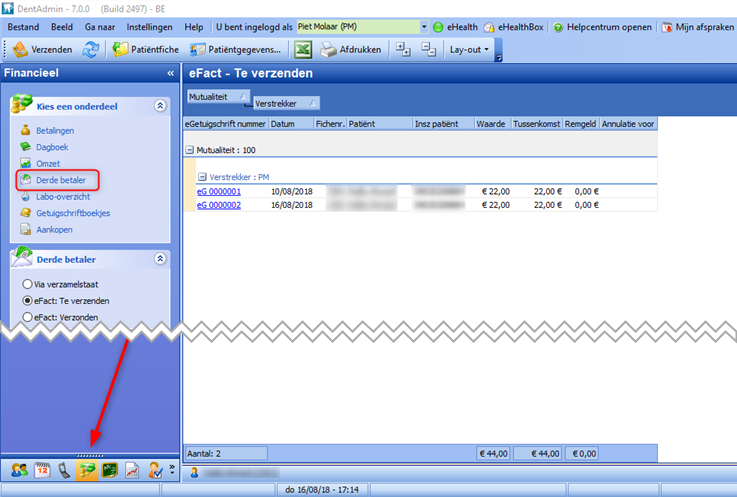Open the Help menu
This screenshot has width=737, height=497.
(194, 27)
